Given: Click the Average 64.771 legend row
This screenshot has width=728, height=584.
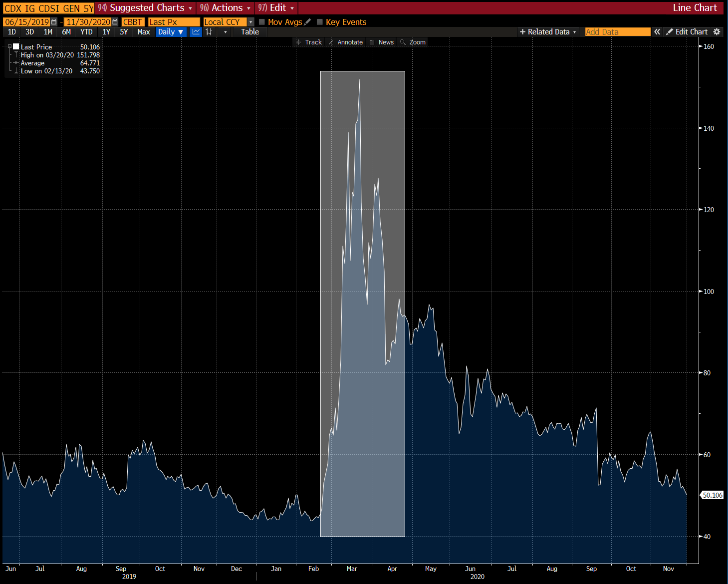Looking at the screenshot, I should point(60,63).
